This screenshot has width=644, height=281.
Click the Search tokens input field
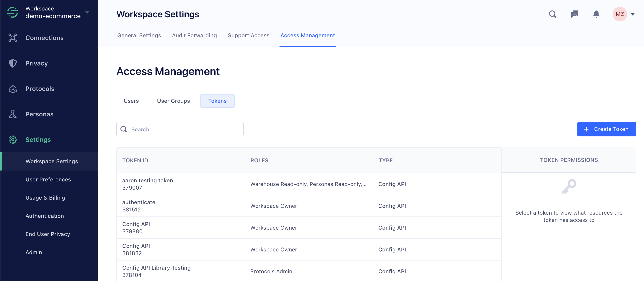(180, 129)
